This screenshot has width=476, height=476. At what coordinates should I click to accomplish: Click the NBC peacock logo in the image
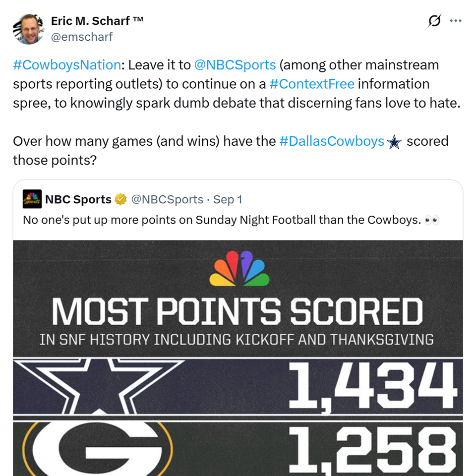(x=239, y=269)
